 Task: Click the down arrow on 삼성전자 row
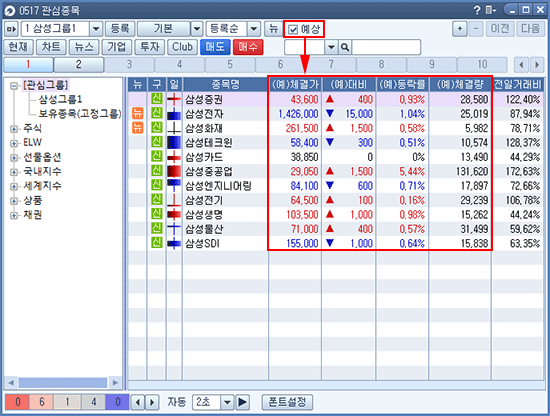pyautogui.click(x=330, y=114)
